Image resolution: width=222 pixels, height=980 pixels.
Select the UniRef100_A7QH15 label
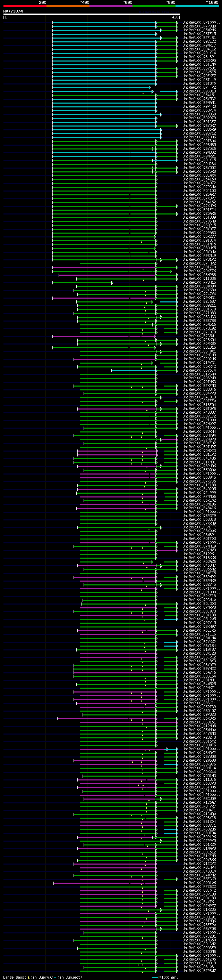point(199,282)
